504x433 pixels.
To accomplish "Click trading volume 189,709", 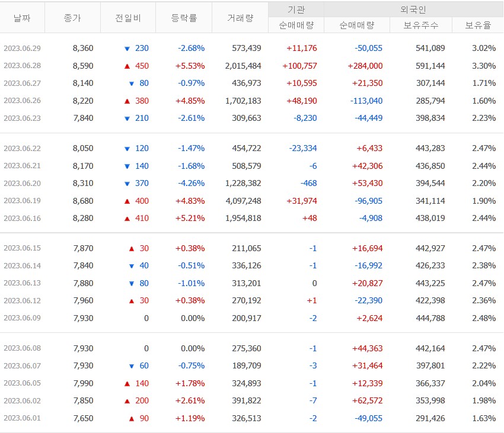I will (x=247, y=365).
